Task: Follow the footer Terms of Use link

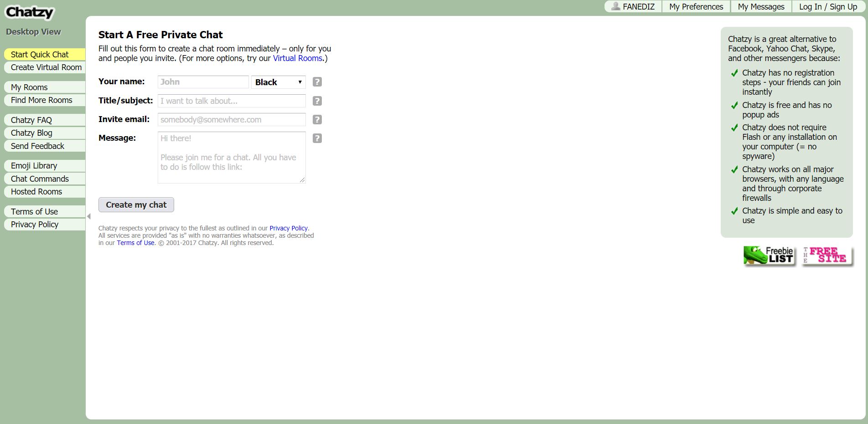Action: (135, 243)
